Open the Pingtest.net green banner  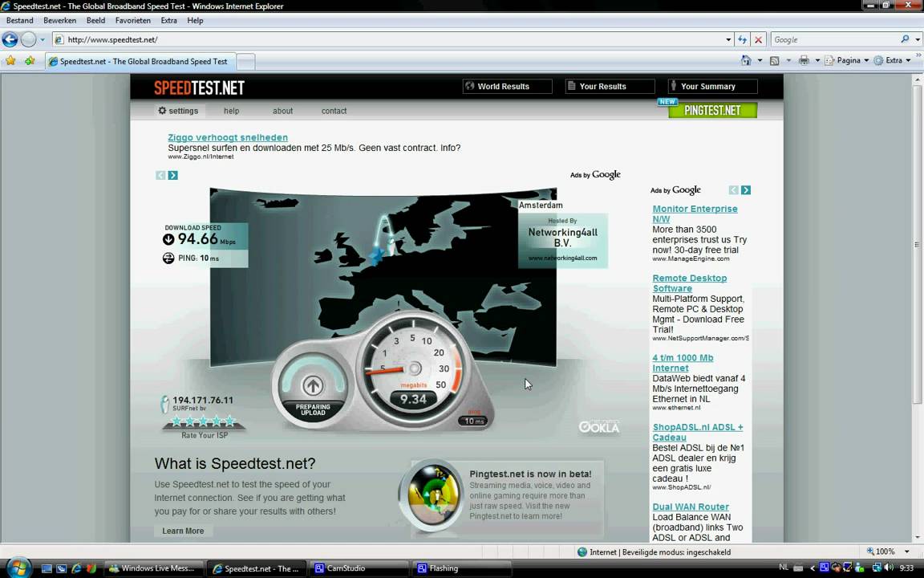pos(712,110)
